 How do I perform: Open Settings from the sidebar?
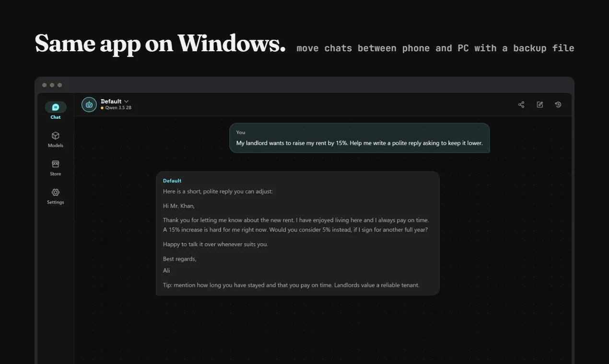point(56,196)
